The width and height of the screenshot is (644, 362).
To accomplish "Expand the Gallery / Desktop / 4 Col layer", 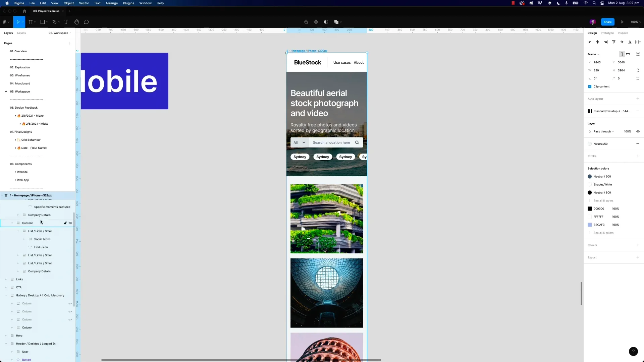I will click(x=6, y=295).
